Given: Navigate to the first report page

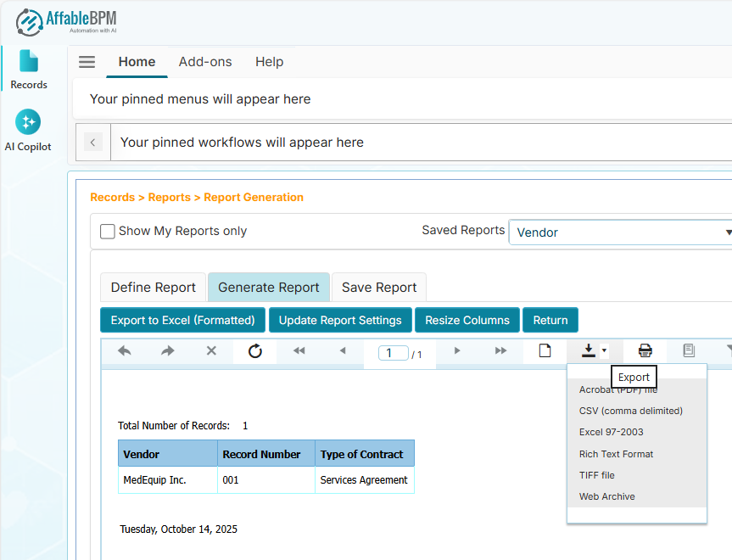Looking at the screenshot, I should click(x=299, y=350).
